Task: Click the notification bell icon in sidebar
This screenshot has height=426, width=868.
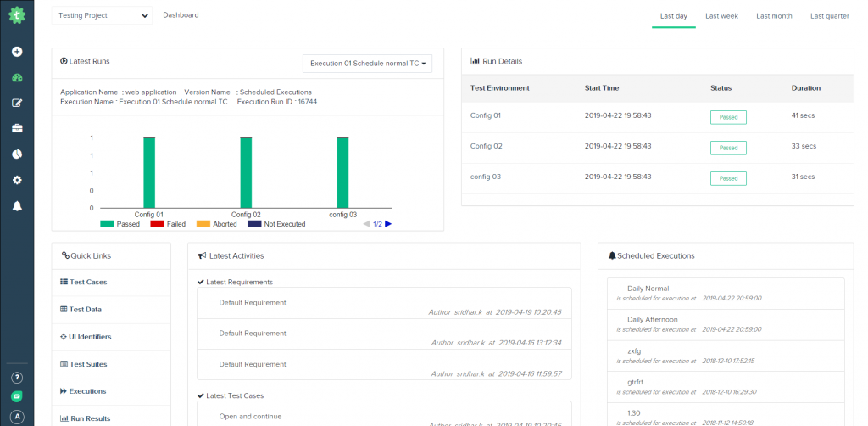Action: 17,206
